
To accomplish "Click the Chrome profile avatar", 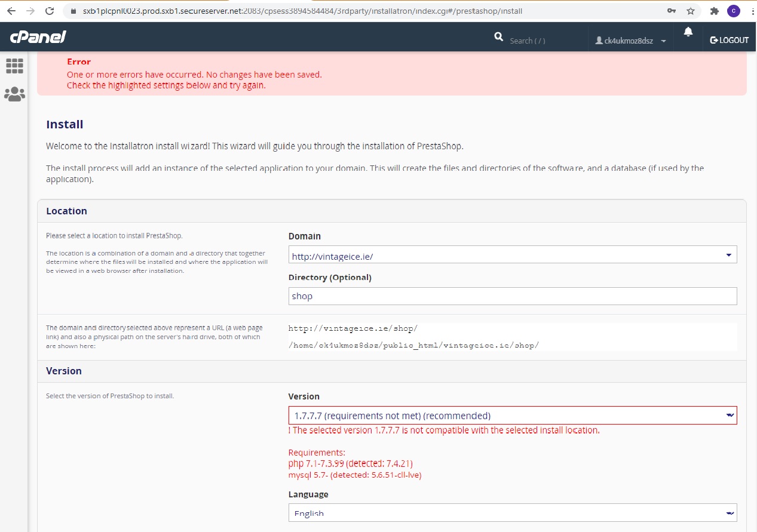I will [733, 11].
